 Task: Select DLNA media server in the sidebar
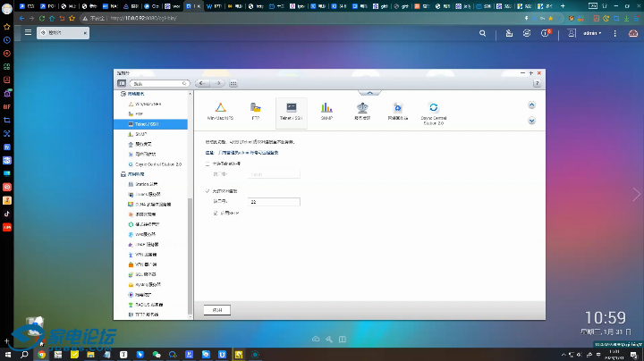(x=150, y=205)
